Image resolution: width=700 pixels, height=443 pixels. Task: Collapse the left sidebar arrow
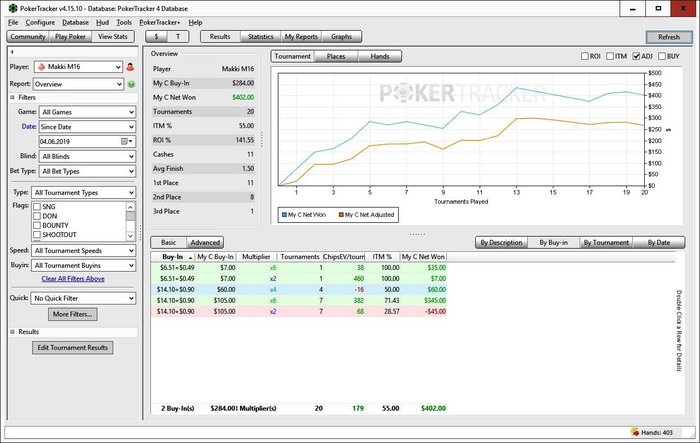click(12, 52)
